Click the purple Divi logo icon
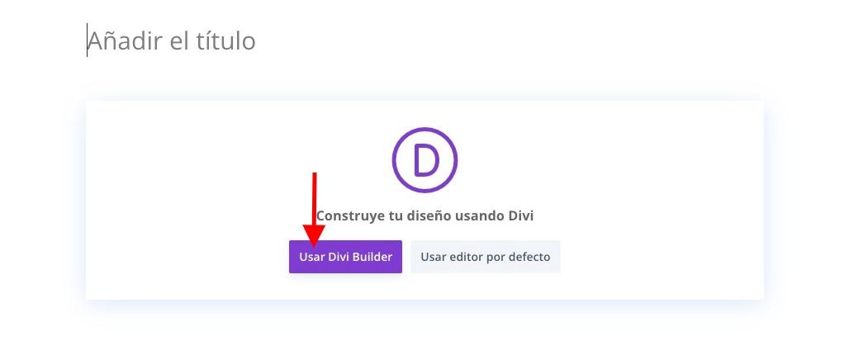This screenshot has width=868, height=341. tap(425, 160)
